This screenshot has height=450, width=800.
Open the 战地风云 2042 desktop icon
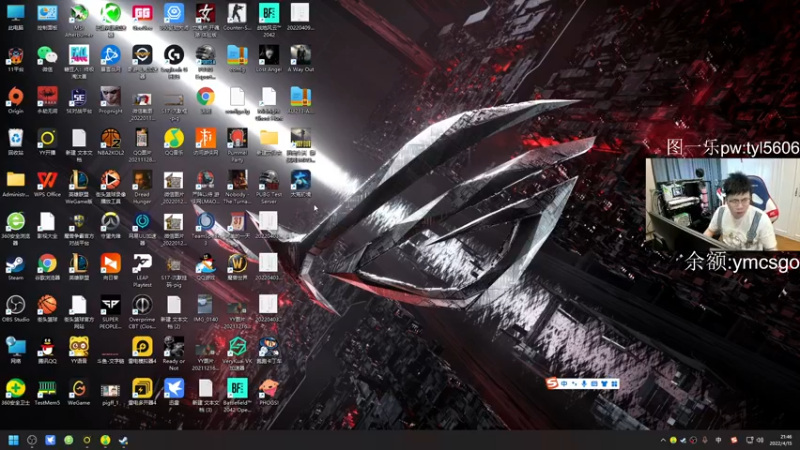(x=268, y=19)
